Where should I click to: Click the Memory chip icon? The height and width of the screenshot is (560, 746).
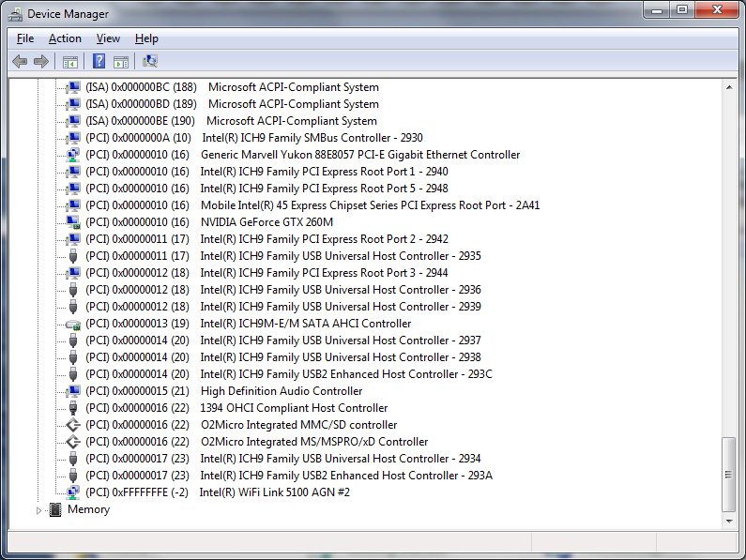click(x=55, y=509)
